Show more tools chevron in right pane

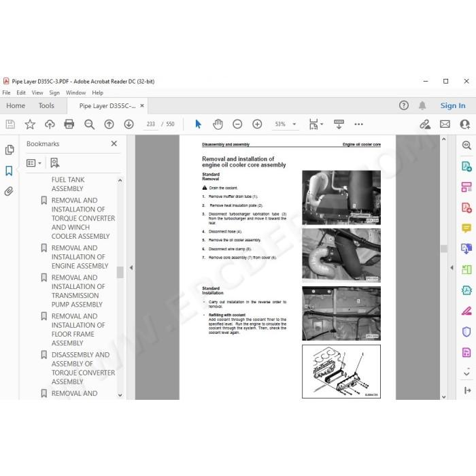(466, 373)
